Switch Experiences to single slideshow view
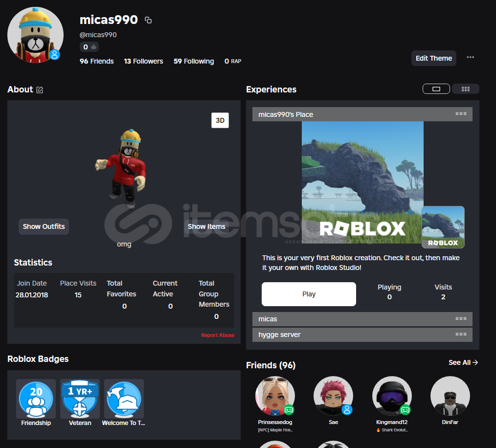 point(436,89)
